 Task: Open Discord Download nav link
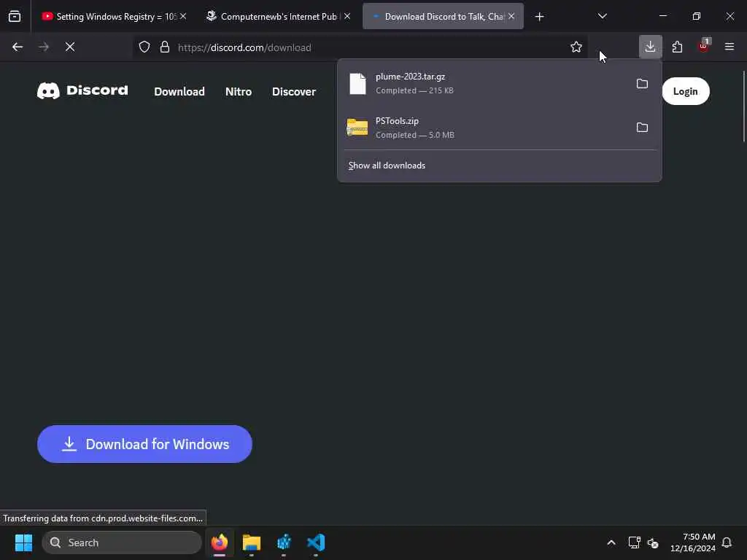click(x=179, y=91)
